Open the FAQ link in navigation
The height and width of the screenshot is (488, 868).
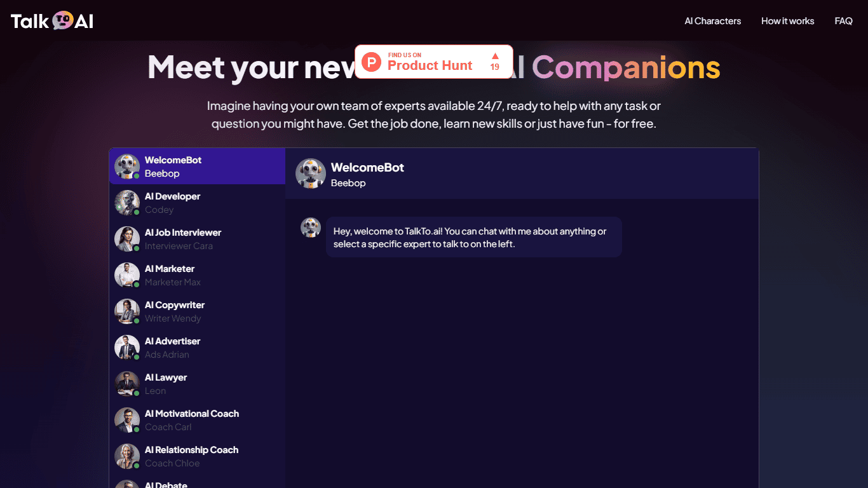tap(843, 21)
